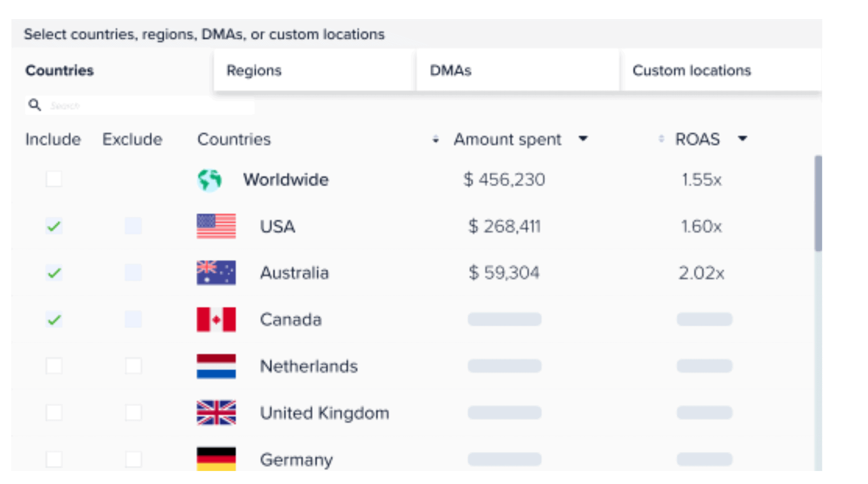Viewport: 868px width, 484px height.
Task: Tick the Netherlands exclude checkbox
Action: pyautogui.click(x=133, y=366)
